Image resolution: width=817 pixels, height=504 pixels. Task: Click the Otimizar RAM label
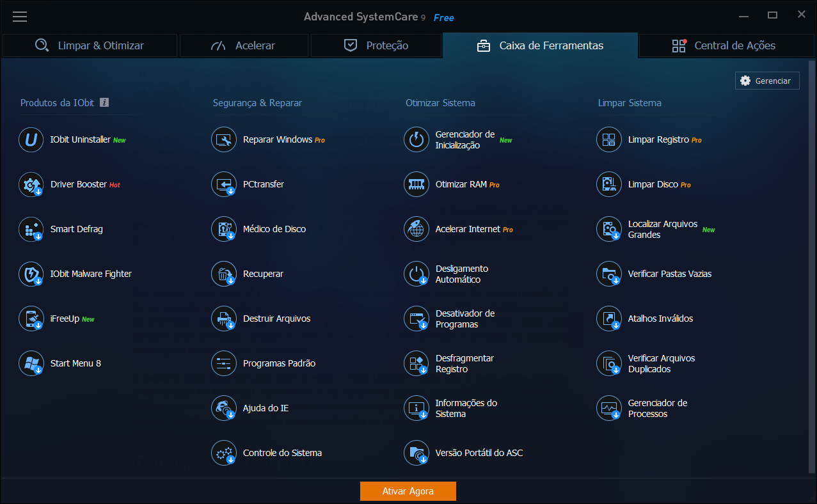pos(461,184)
